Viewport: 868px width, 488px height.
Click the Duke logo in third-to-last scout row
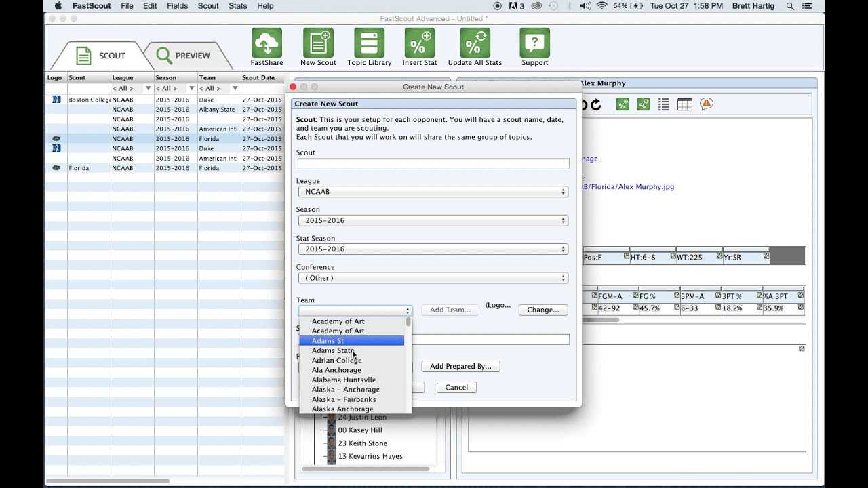pos(57,148)
